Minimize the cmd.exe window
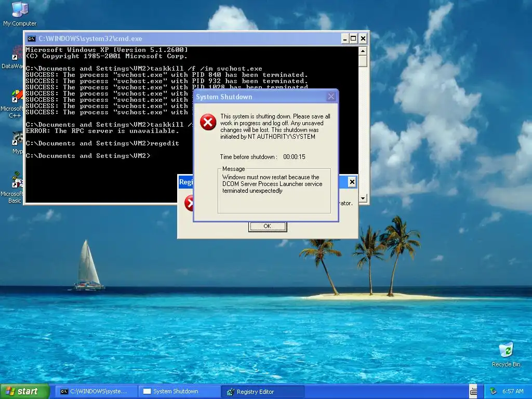Screen dimensions: 532x399 tap(345, 38)
